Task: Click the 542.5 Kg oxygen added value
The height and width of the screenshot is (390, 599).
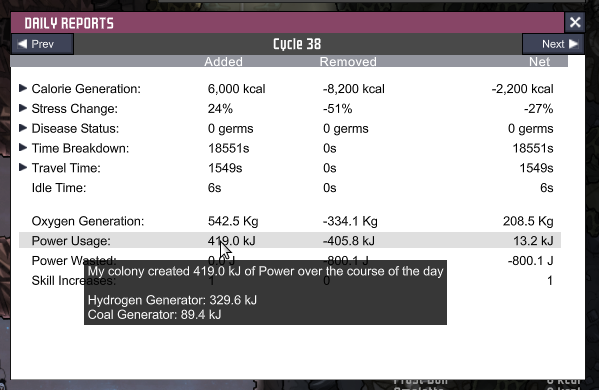Action: click(233, 221)
